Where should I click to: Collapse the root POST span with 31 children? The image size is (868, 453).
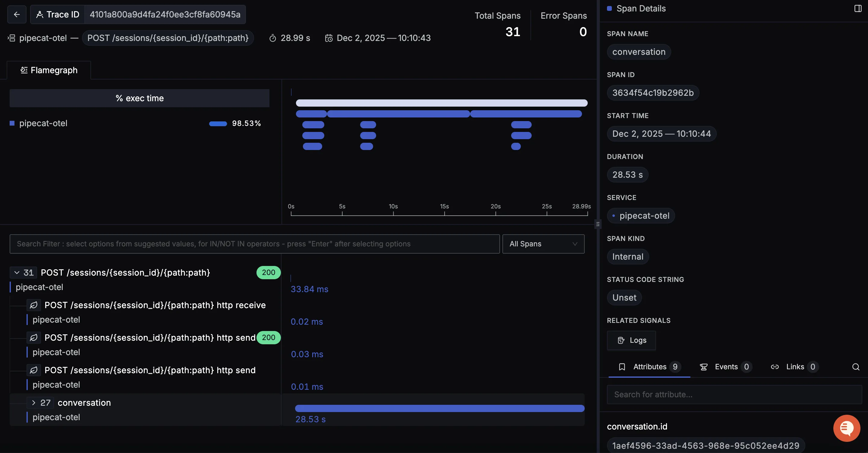pos(17,273)
